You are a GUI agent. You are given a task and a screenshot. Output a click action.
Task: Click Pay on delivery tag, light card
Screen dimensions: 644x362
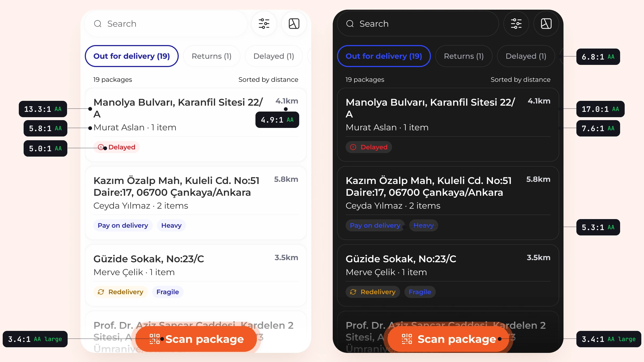point(123,226)
